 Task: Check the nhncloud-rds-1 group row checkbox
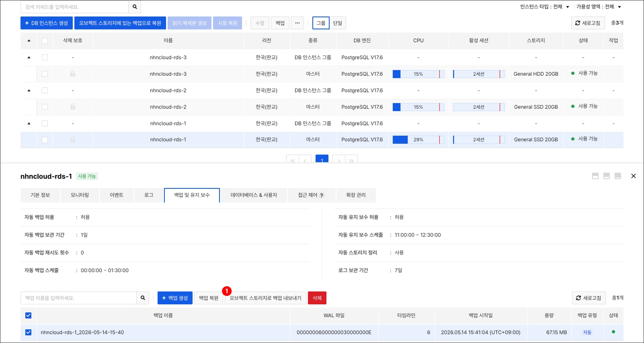tap(45, 123)
